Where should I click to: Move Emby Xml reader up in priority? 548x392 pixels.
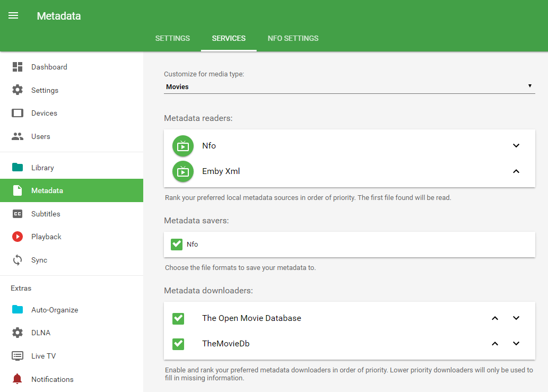tap(516, 171)
